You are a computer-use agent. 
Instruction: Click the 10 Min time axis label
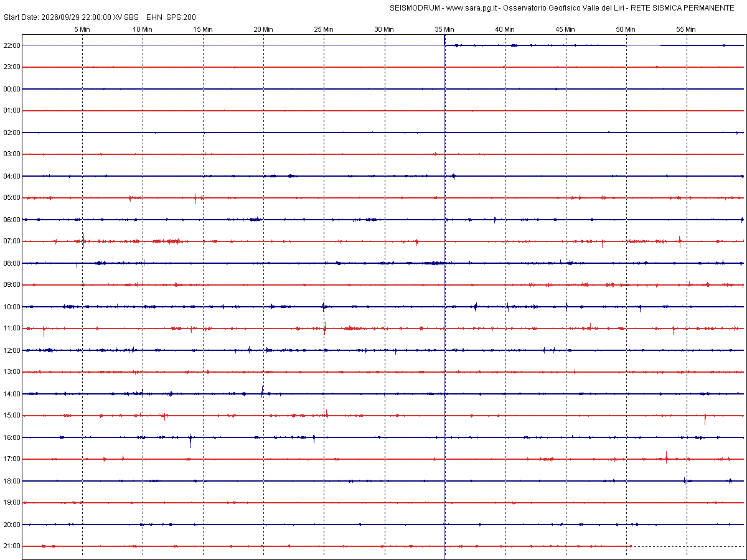[x=143, y=29]
